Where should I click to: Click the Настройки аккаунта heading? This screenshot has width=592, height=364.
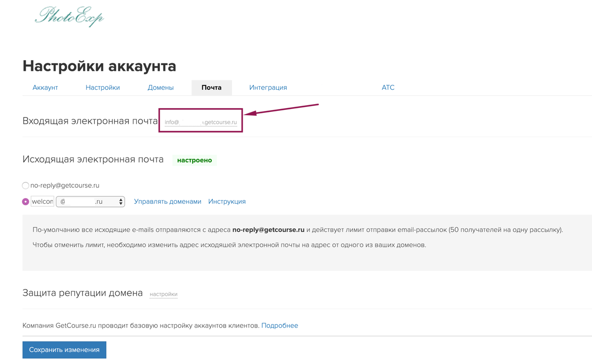coord(99,66)
